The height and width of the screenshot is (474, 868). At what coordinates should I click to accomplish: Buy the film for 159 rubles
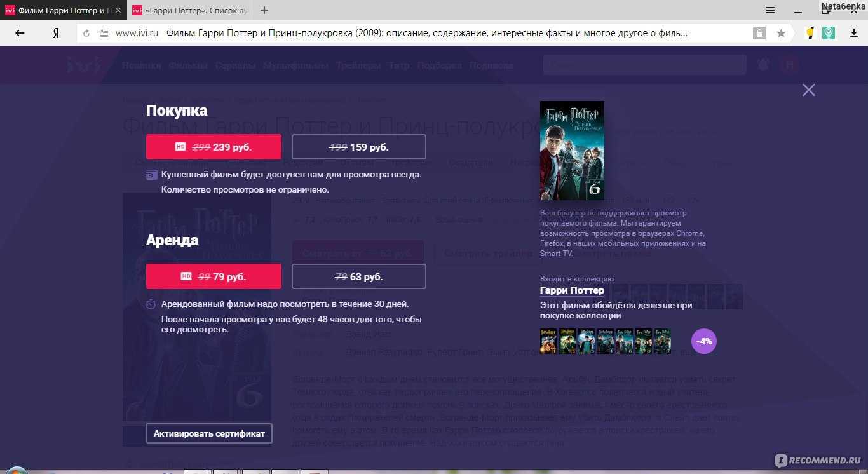(x=359, y=147)
